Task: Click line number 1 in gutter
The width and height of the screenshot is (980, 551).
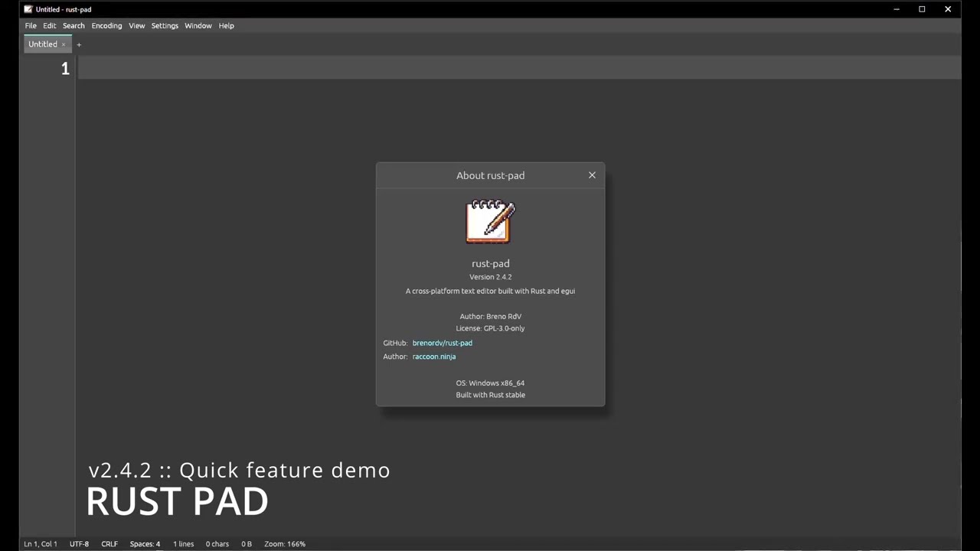Action: coord(65,69)
